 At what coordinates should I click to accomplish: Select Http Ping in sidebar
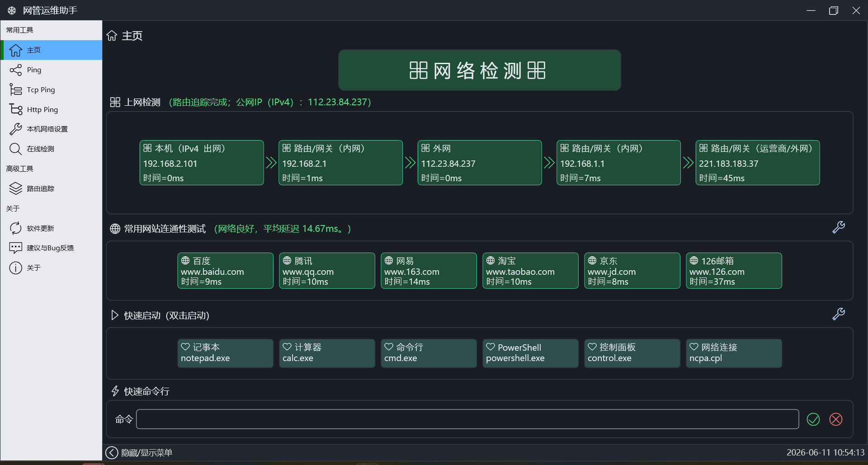[52, 109]
